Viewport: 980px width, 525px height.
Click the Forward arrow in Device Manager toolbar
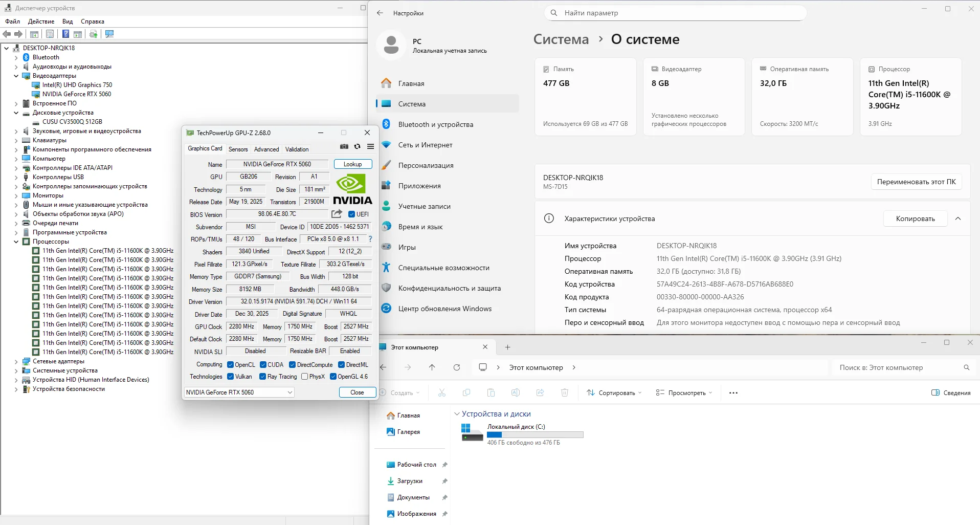click(x=18, y=34)
